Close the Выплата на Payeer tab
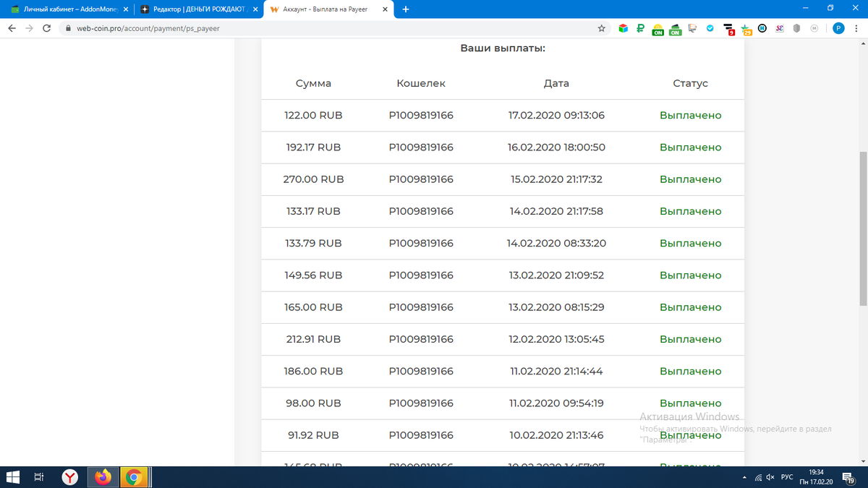 tap(384, 9)
